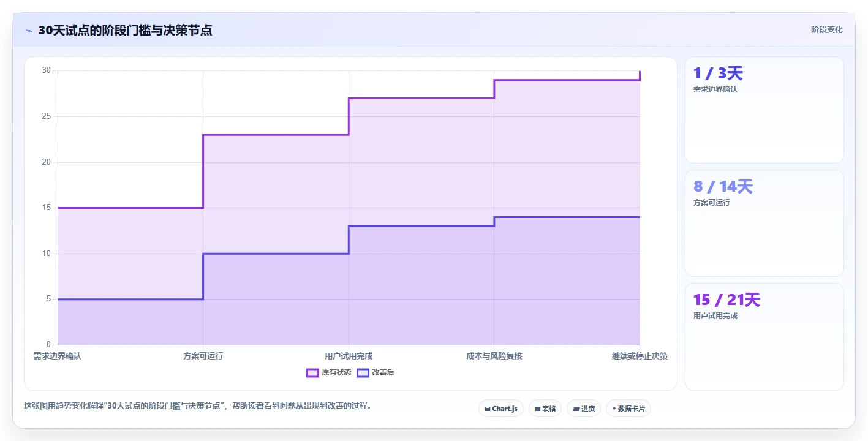Click the 继续或停止决策 x-axis label
868x441 pixels.
tap(640, 356)
